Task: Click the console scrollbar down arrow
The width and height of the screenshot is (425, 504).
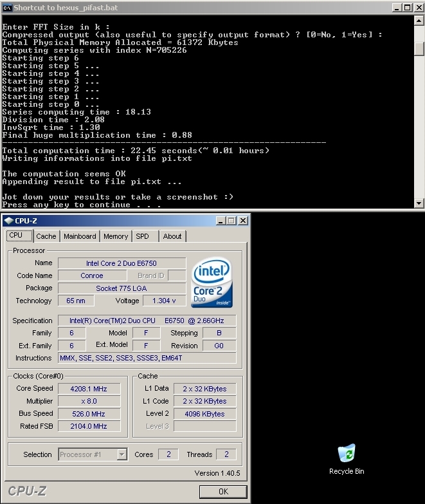Action: 419,203
